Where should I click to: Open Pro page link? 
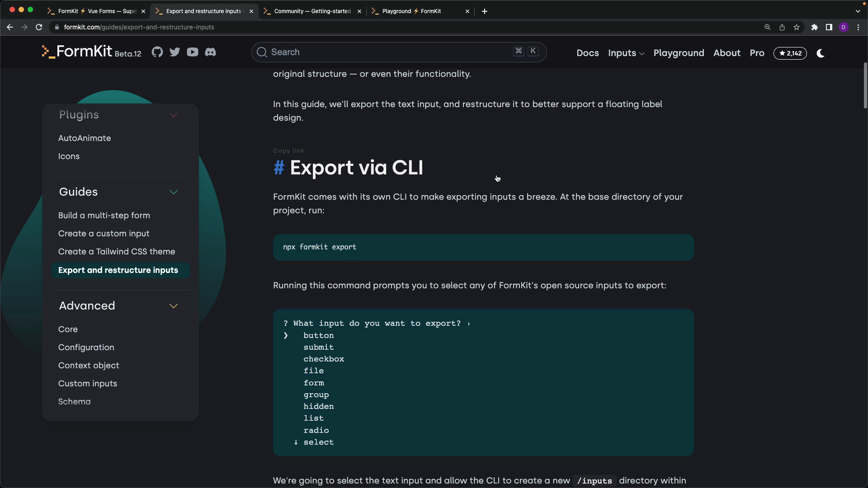pos(757,53)
